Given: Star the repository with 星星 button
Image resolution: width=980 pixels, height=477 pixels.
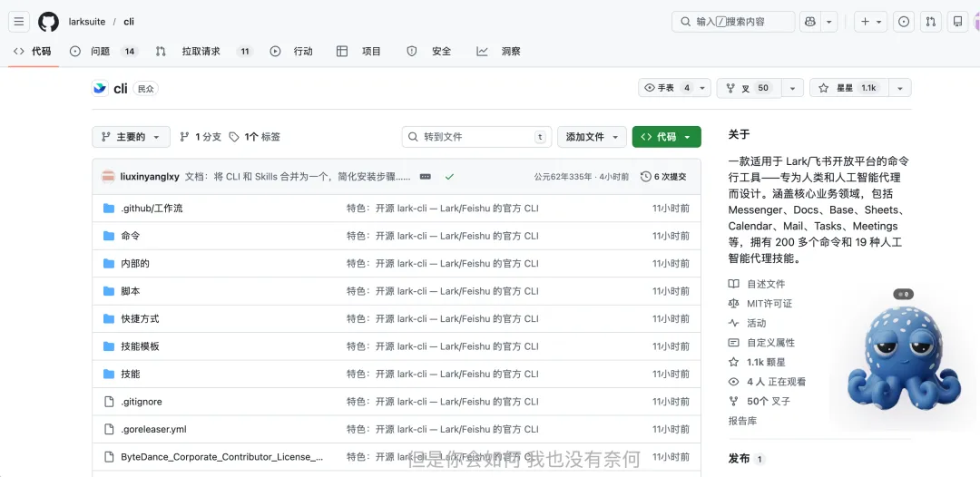Looking at the screenshot, I should (848, 88).
